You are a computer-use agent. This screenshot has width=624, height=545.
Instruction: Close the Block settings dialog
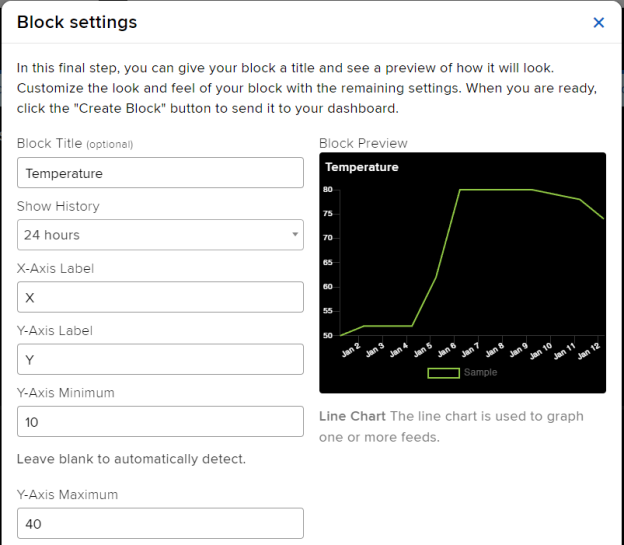click(x=599, y=23)
